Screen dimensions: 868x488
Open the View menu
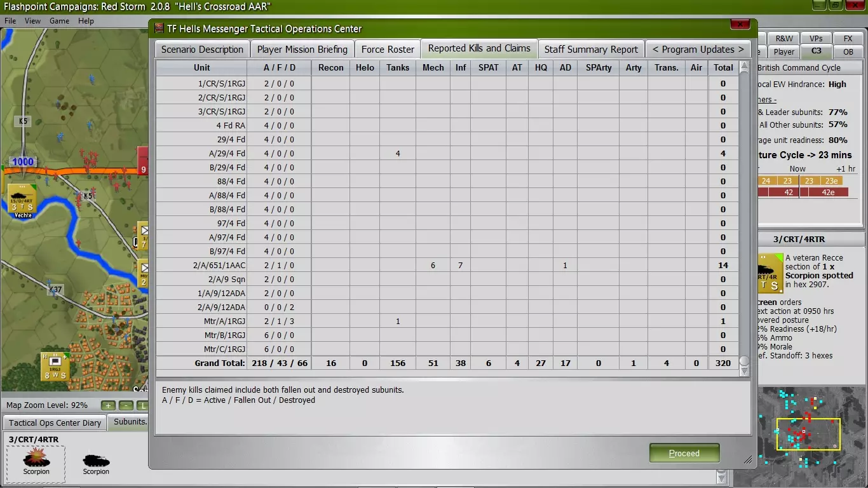(x=32, y=21)
